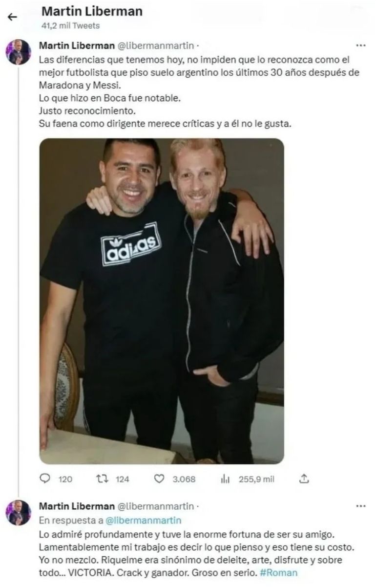The image size is (376, 588).
Task: Open more options on first tweet
Action: click(361, 45)
